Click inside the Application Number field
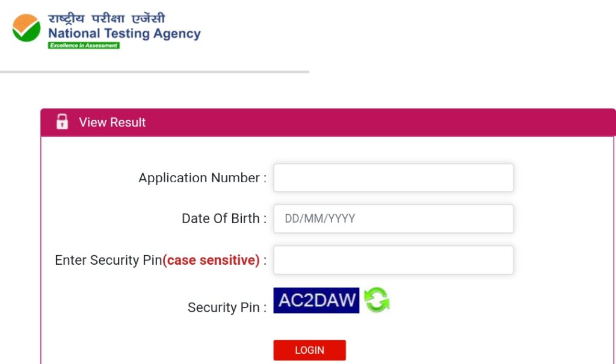 click(393, 177)
